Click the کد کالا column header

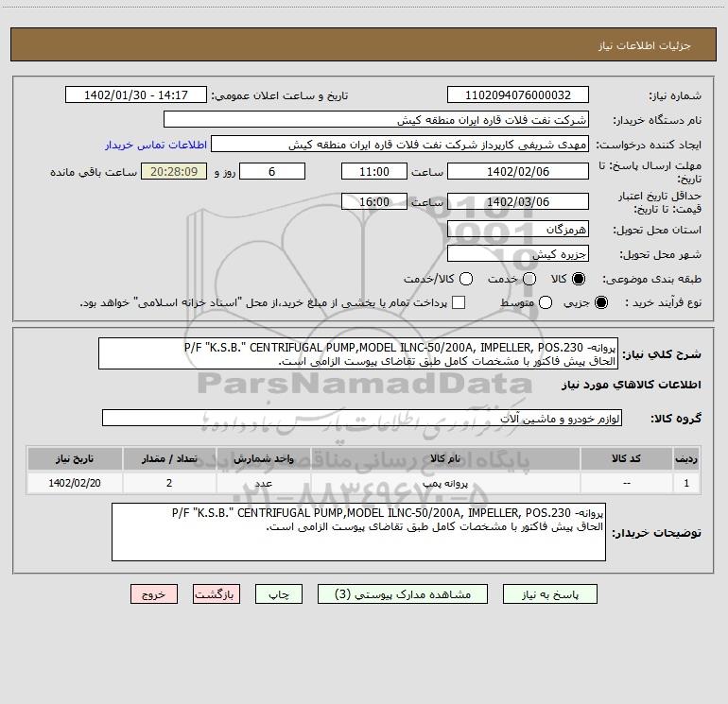(x=626, y=459)
